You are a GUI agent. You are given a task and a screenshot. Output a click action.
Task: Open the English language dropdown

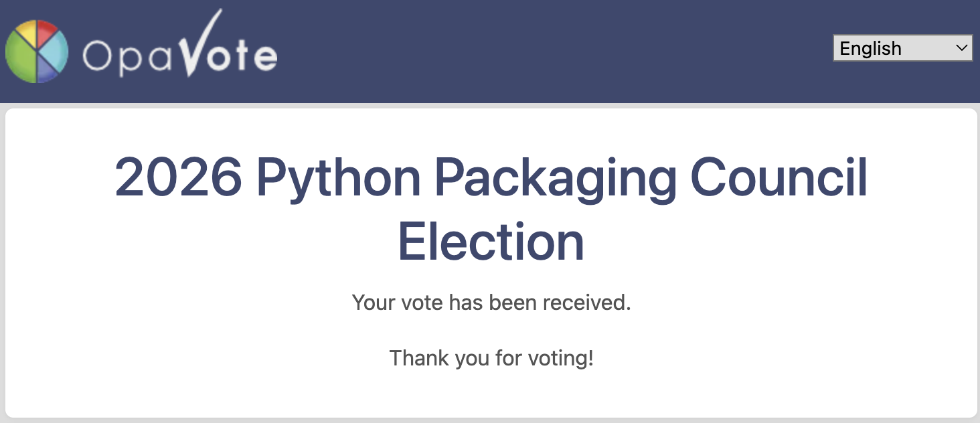(902, 48)
